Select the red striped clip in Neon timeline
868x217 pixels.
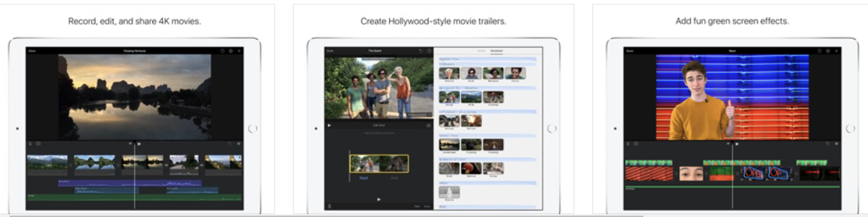point(649,174)
